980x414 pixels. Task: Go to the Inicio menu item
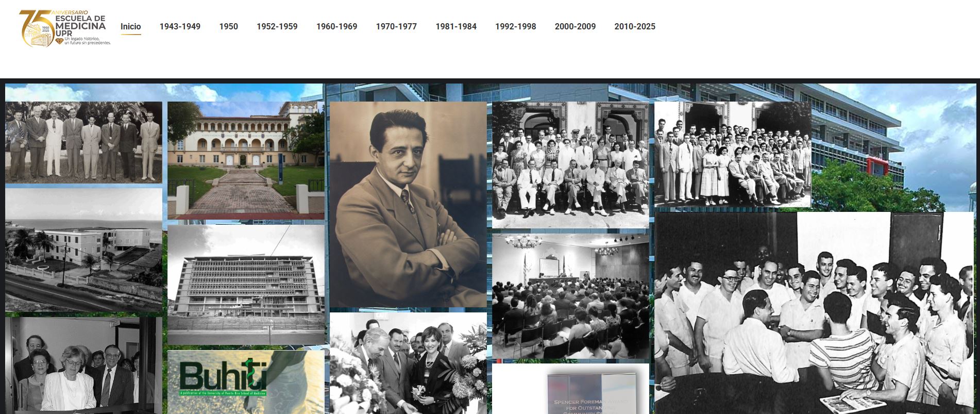pos(130,27)
